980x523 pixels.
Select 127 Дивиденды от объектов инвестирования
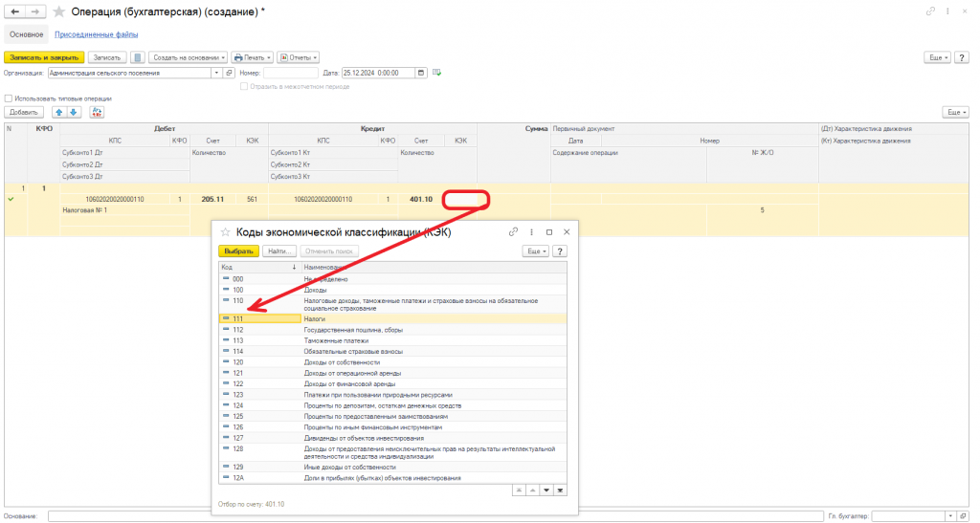point(392,438)
